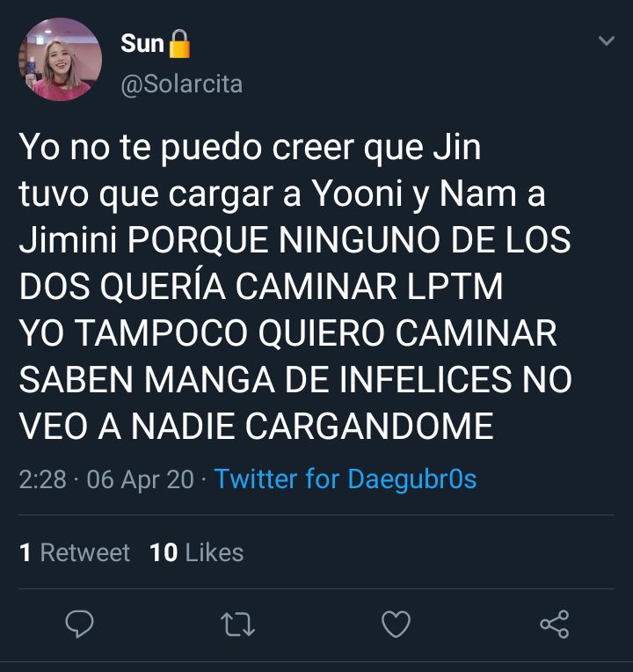Click the Likes label next to the number 10
The width and height of the screenshot is (633, 672).
(215, 552)
